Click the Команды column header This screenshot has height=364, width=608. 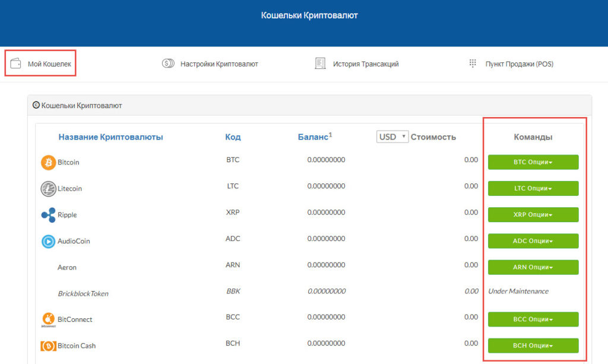coord(533,137)
